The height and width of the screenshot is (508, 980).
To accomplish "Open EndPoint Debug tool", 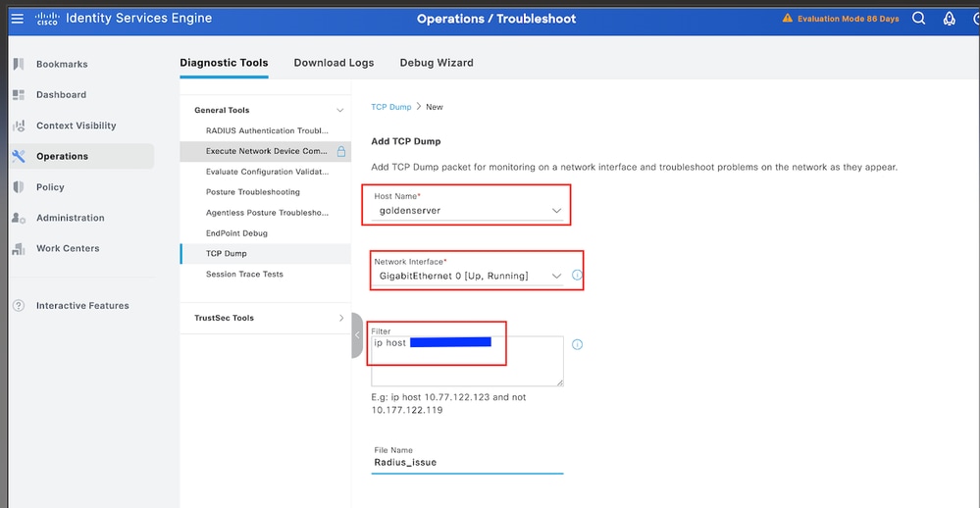I will tap(236, 233).
